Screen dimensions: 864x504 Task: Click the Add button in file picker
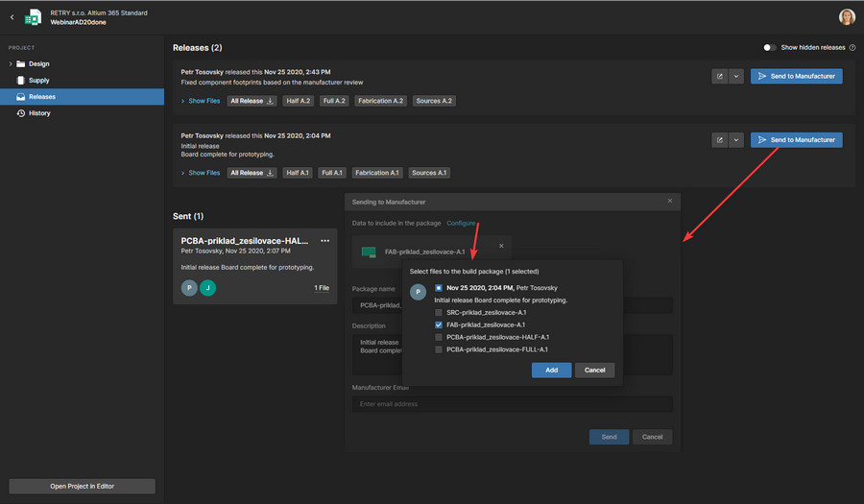point(552,371)
